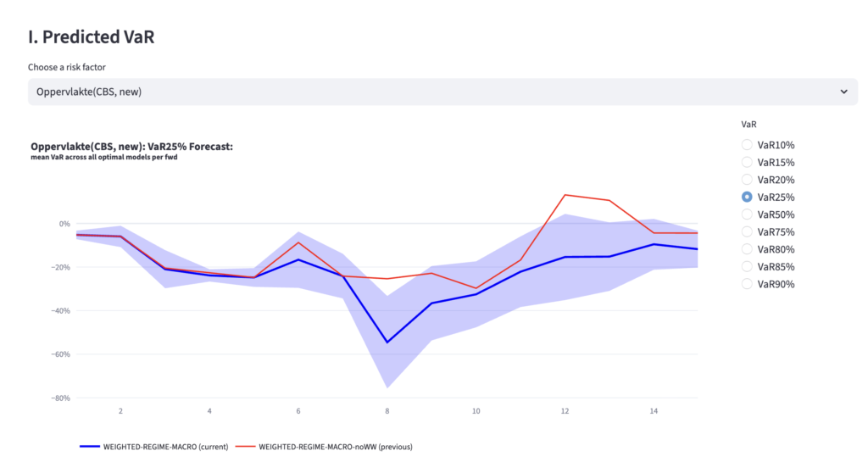Select the VaR10% radio option
The width and height of the screenshot is (868, 462).
click(x=747, y=145)
